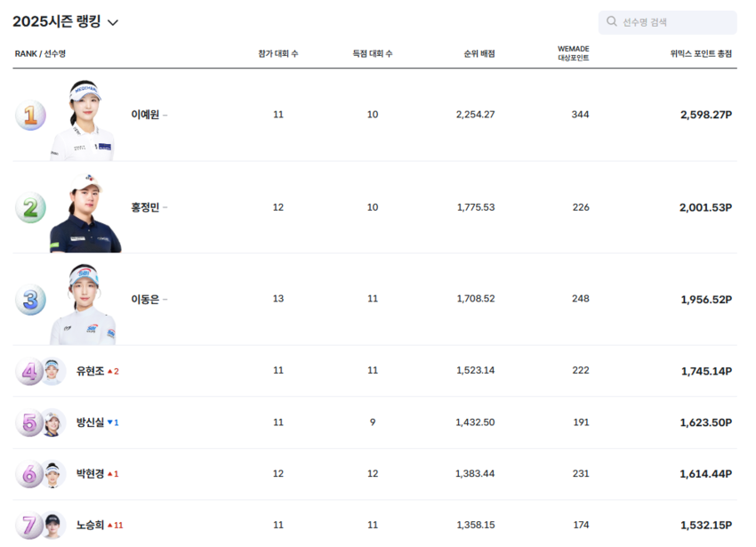
Task: Click the rank 6 badge icon
Action: [28, 474]
